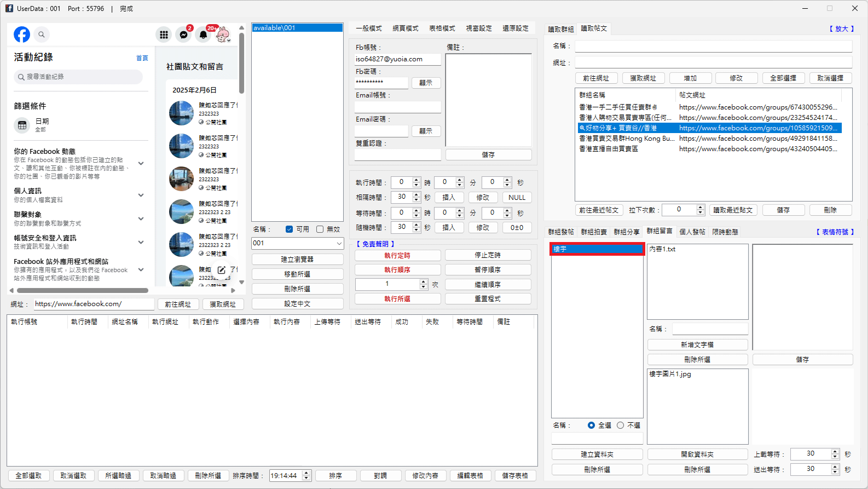The image size is (868, 489).
Task: Click the 讀取最近帖文 button
Action: (x=733, y=210)
